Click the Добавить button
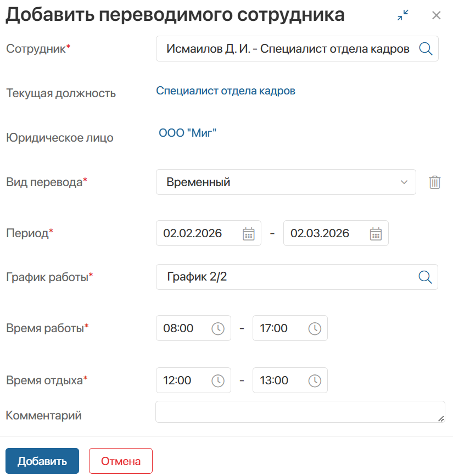 42,461
